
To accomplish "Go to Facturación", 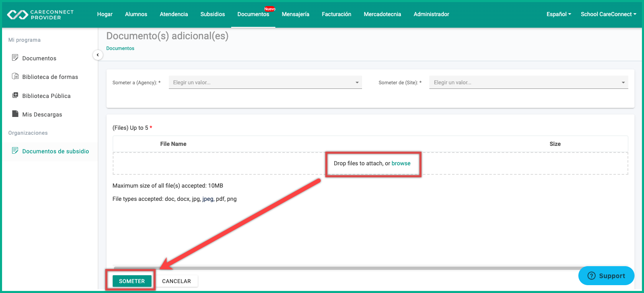I will coord(336,14).
